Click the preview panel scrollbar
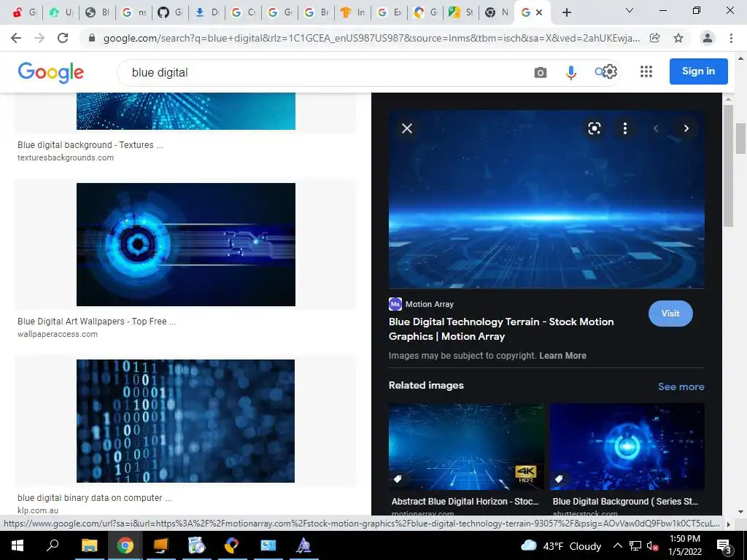The height and width of the screenshot is (560, 747). pos(728,164)
